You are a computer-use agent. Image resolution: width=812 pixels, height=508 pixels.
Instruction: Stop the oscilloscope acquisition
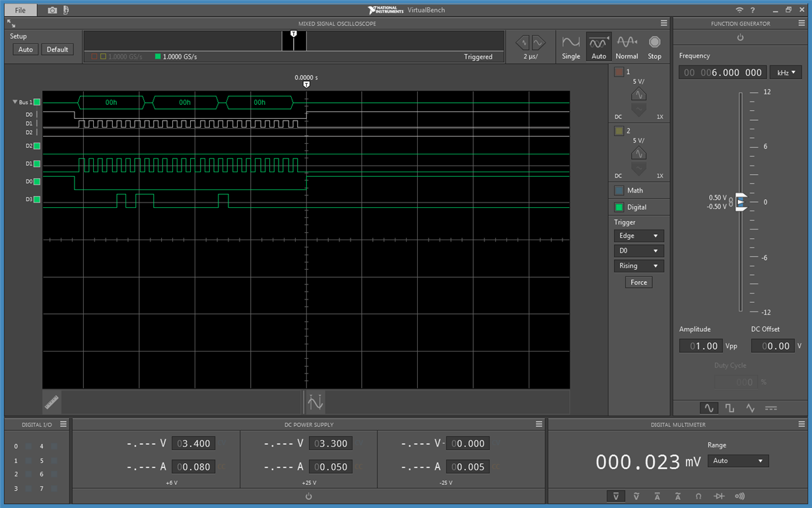(654, 48)
